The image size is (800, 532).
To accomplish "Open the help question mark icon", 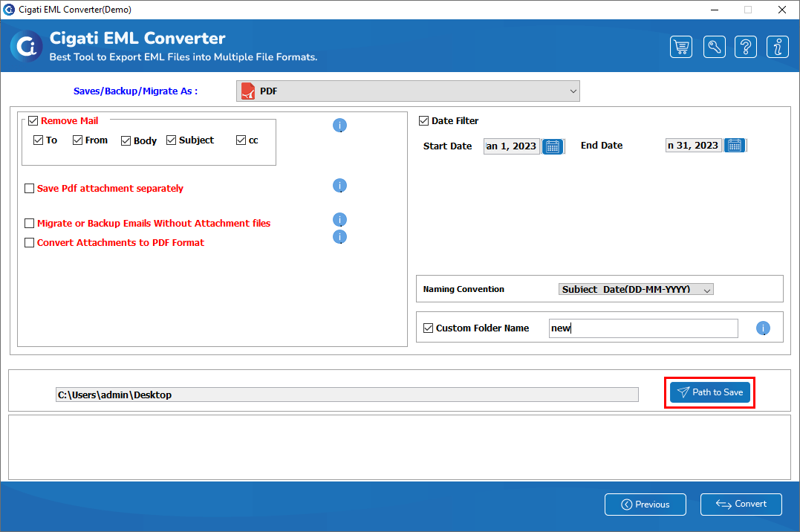I will click(x=746, y=47).
